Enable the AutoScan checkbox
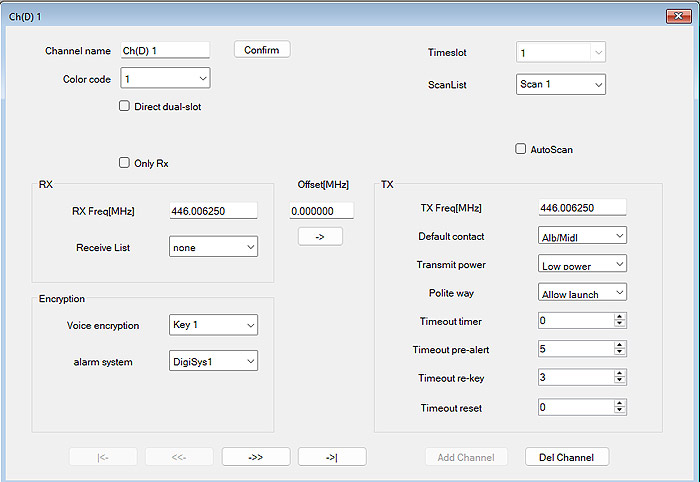Screen dimensions: 700x482 (x=520, y=149)
